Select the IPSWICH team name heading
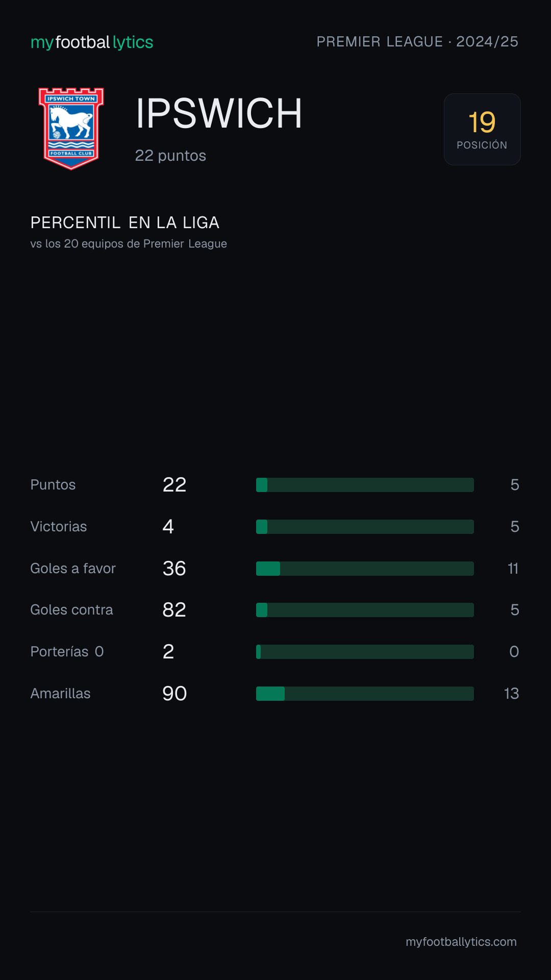 click(219, 113)
